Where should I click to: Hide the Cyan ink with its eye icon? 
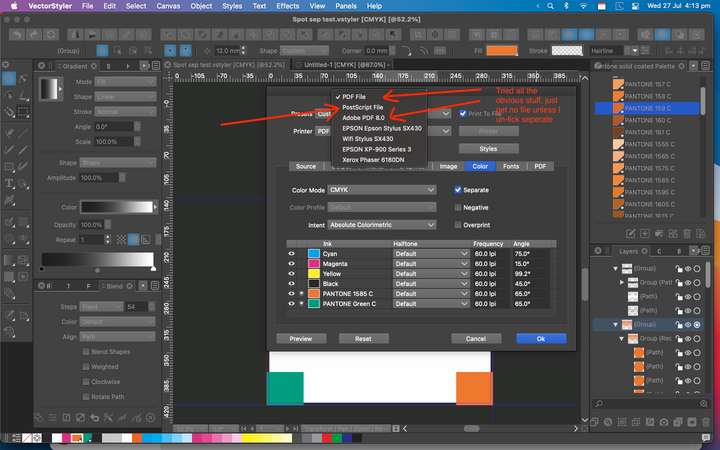point(291,253)
